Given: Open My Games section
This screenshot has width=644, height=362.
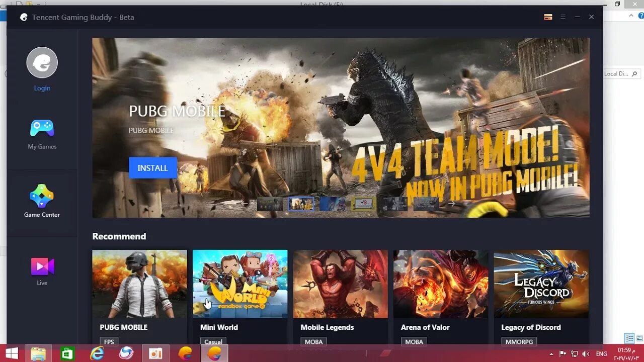Looking at the screenshot, I should (42, 134).
